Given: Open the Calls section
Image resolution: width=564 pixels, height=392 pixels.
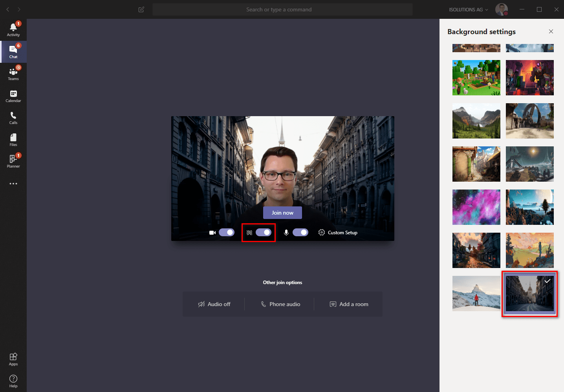Looking at the screenshot, I should [13, 117].
